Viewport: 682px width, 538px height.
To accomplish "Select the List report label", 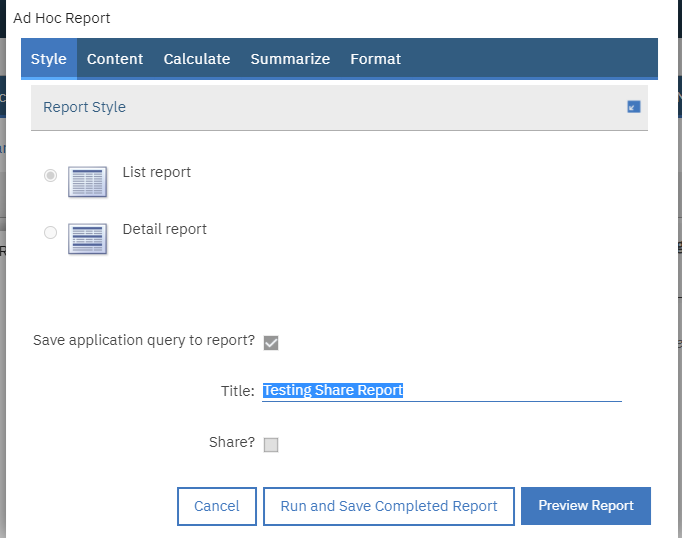I will 157,172.
